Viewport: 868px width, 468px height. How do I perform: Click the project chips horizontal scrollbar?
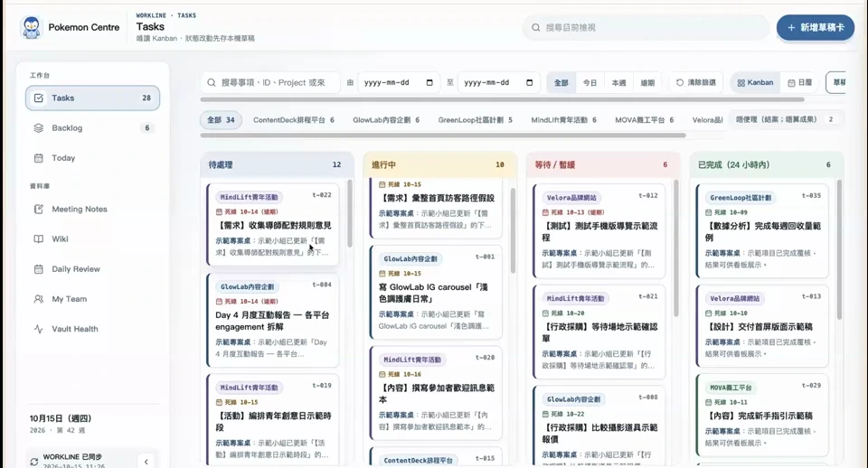(443, 135)
